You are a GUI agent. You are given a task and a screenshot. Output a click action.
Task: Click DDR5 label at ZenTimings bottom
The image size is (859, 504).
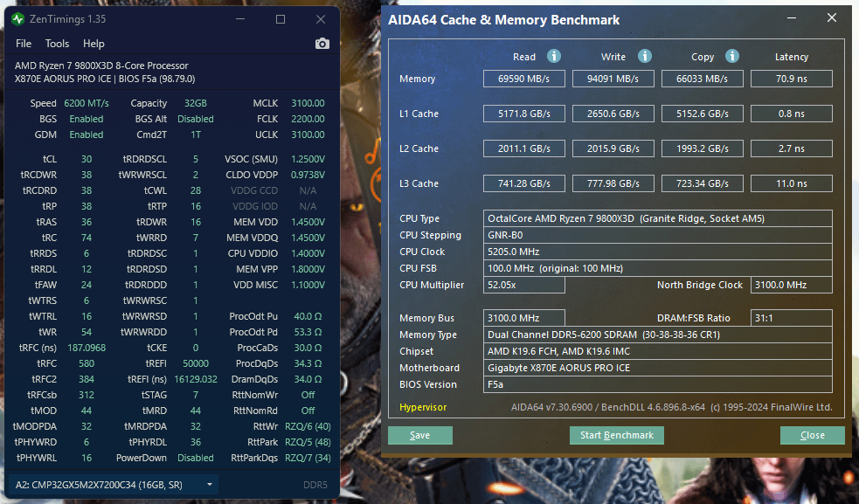click(x=315, y=485)
